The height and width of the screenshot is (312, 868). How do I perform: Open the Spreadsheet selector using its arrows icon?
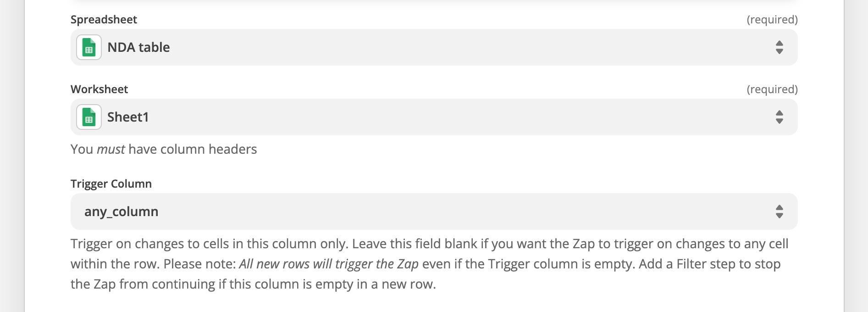pyautogui.click(x=779, y=47)
